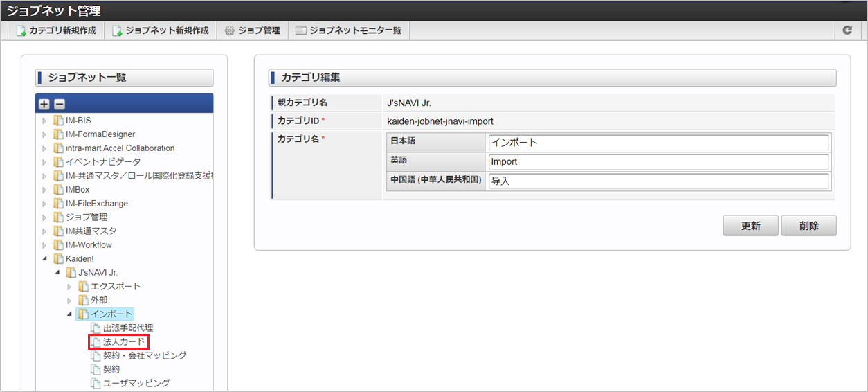Expand the IM-FormaDesigner tree node

point(44,134)
